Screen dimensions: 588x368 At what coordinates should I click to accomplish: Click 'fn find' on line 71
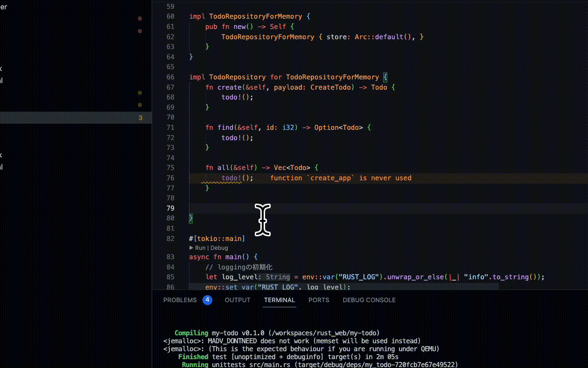219,127
